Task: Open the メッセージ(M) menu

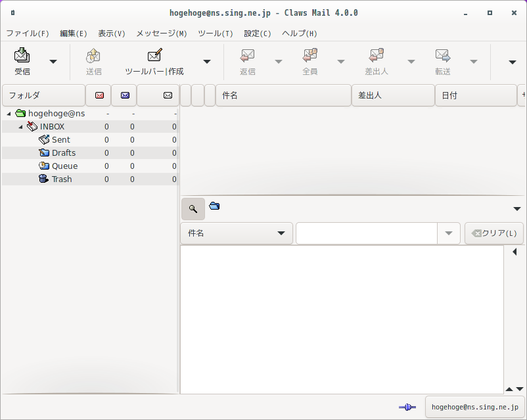Action: point(162,34)
